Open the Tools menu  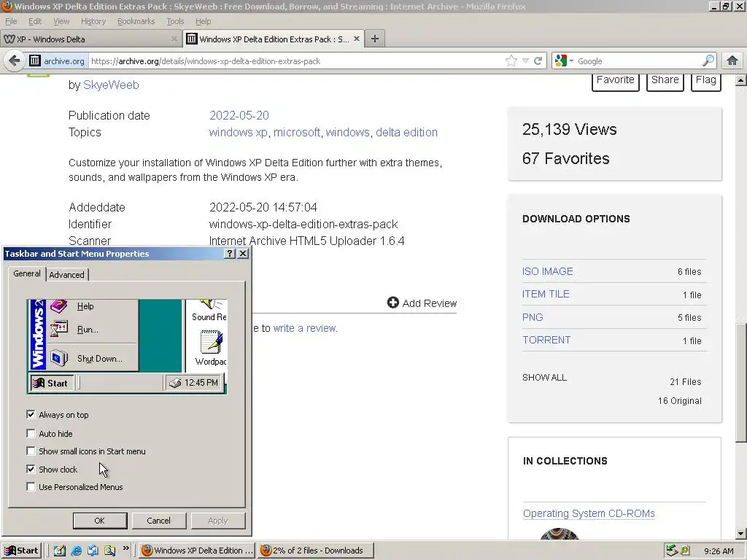coord(175,21)
